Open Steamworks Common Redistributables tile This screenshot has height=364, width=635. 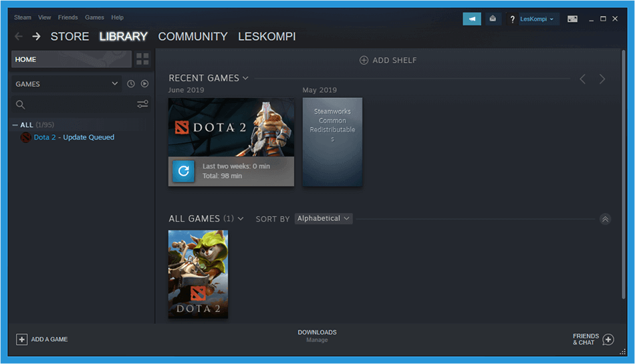[x=332, y=142]
